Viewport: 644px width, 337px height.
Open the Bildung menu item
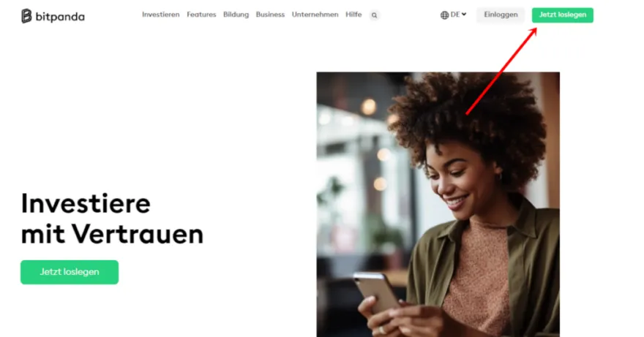[236, 15]
